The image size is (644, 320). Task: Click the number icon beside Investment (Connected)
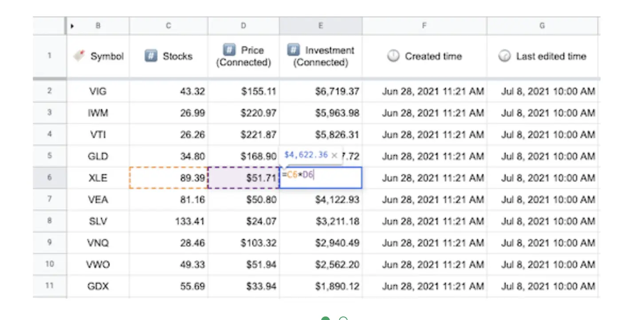click(294, 50)
